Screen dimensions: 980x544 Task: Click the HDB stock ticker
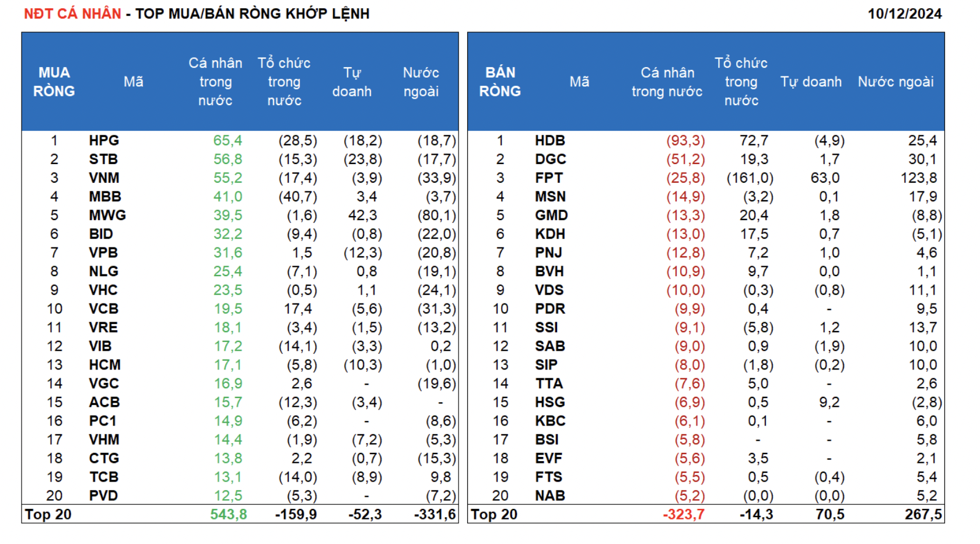point(549,141)
